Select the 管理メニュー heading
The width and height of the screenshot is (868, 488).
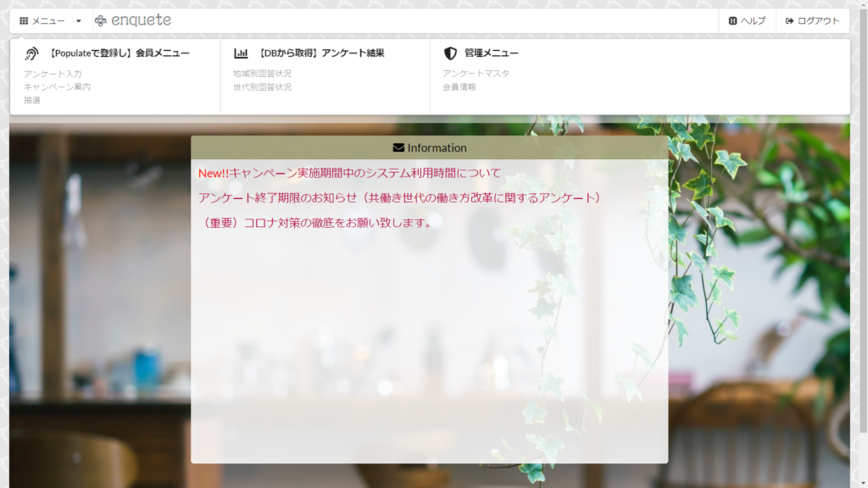pyautogui.click(x=492, y=53)
